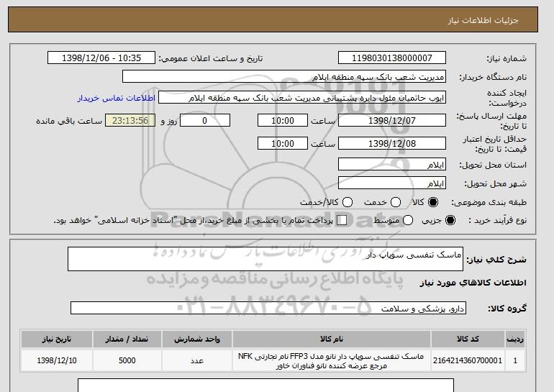Click the remaining days field showing 0
The height and width of the screenshot is (392, 554).
coord(205,120)
